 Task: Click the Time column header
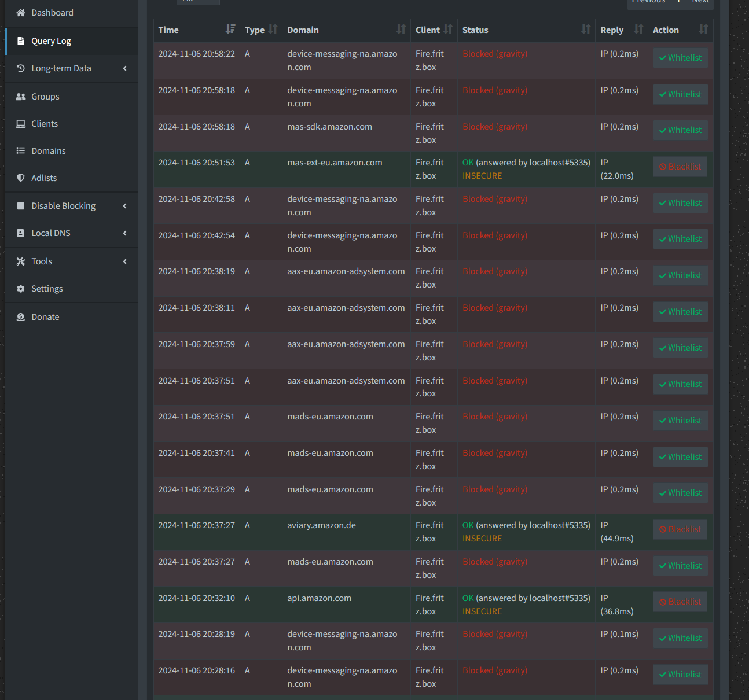click(197, 30)
